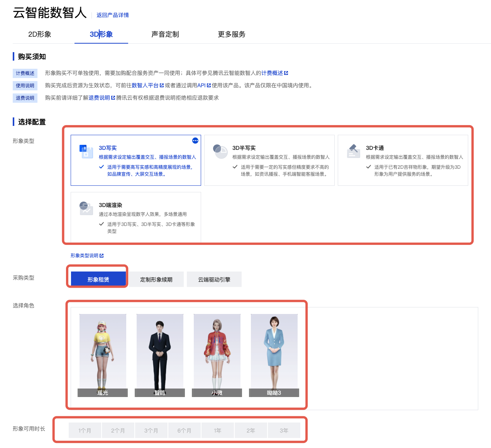Click external link icon beside 形象类型说明

pyautogui.click(x=102, y=256)
